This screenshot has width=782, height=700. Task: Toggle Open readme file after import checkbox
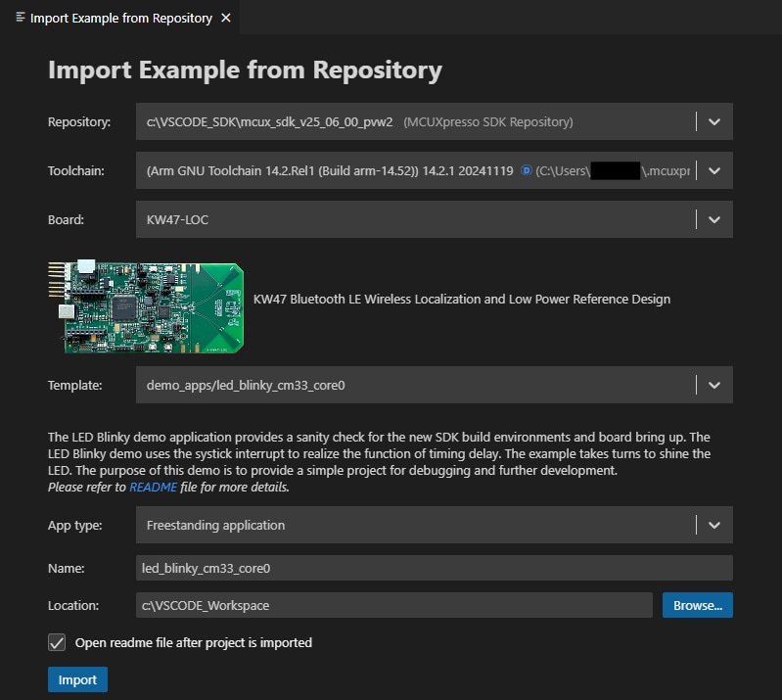click(x=57, y=642)
